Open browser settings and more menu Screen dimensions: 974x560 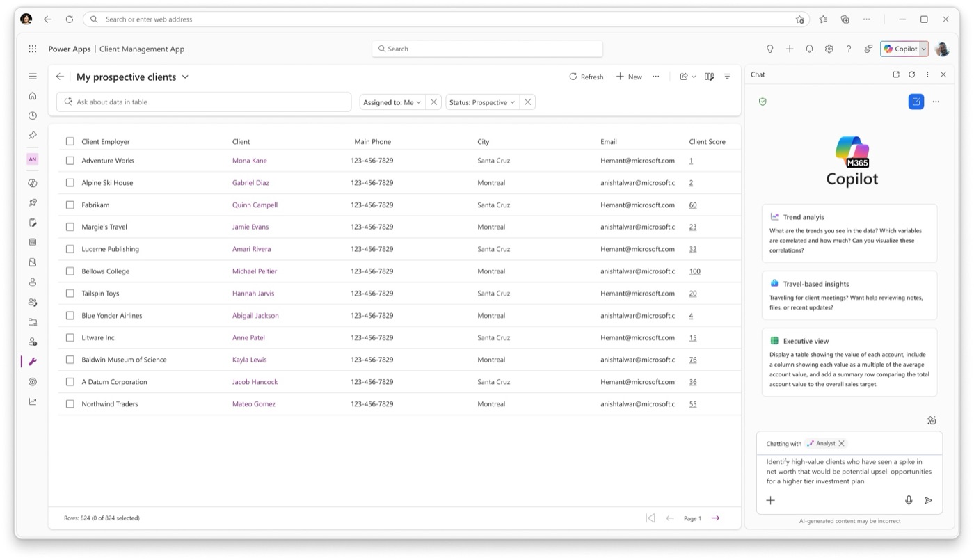click(x=866, y=19)
